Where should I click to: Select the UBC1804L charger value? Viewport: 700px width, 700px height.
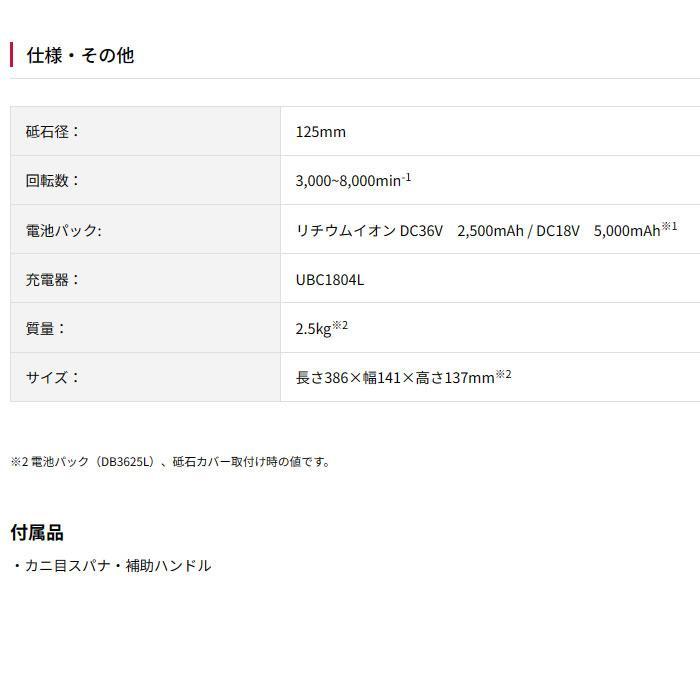329,279
